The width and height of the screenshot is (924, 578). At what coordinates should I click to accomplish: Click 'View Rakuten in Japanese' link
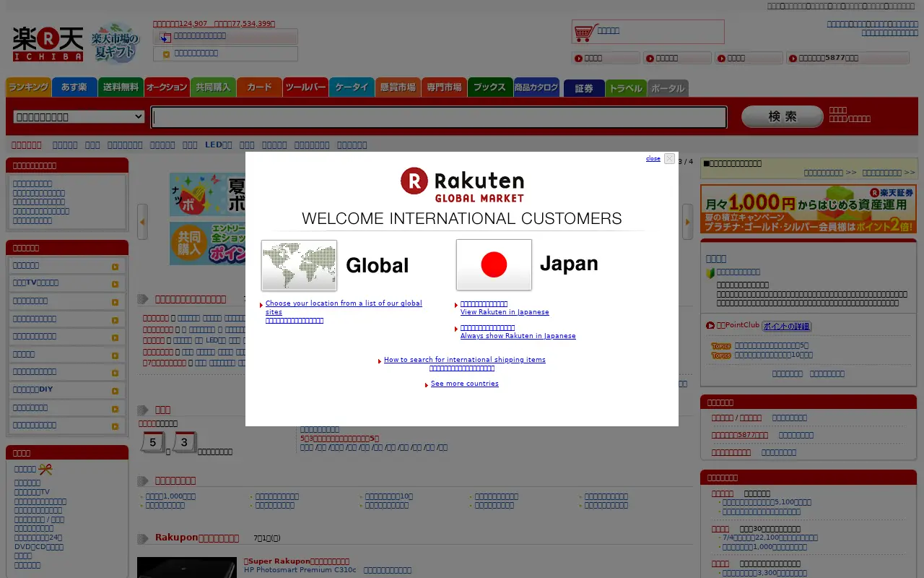pos(505,312)
